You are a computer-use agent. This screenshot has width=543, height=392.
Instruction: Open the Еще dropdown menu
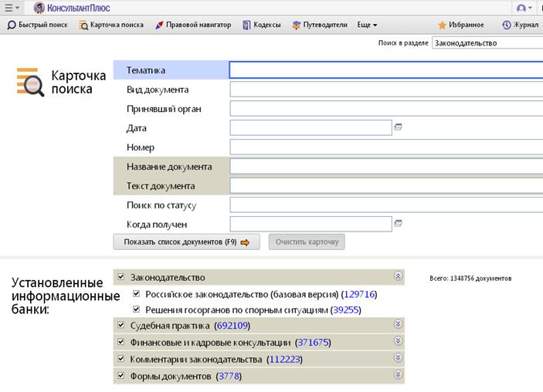point(367,25)
